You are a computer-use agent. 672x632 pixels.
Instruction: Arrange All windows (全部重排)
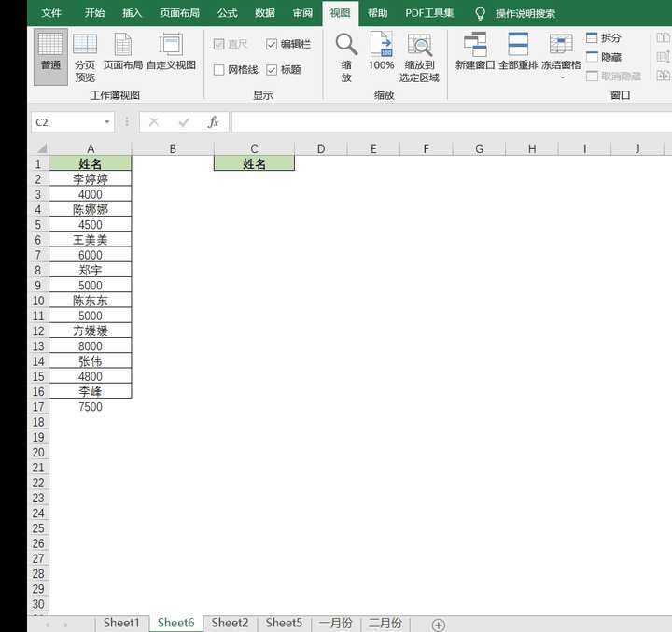coord(518,51)
